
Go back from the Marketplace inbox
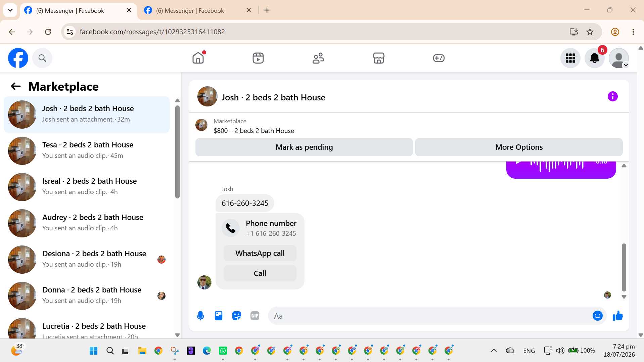16,87
